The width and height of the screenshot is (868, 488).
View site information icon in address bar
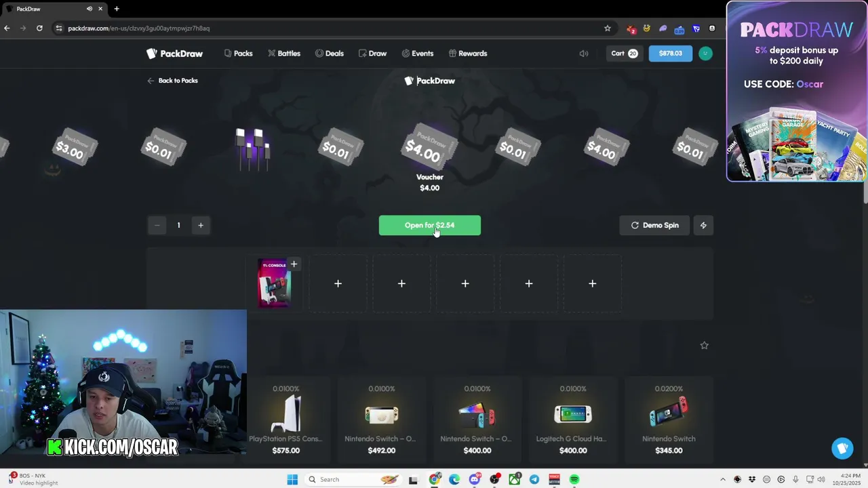click(59, 28)
